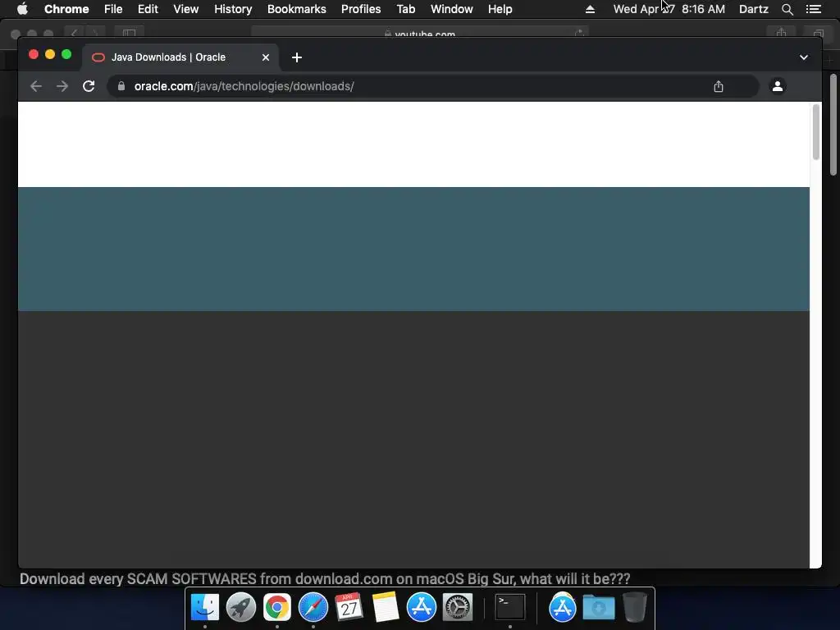Open Notes from the Dock
This screenshot has height=630, width=840.
click(386, 607)
